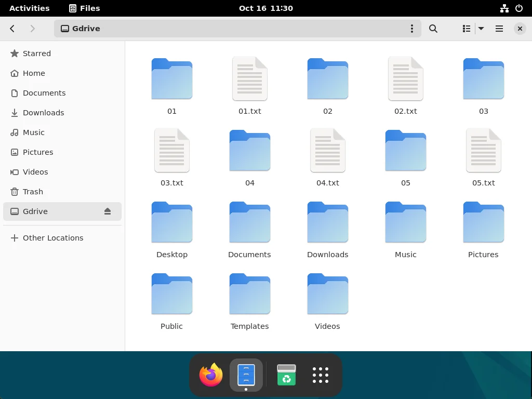Go back to the previous folder

(12, 29)
